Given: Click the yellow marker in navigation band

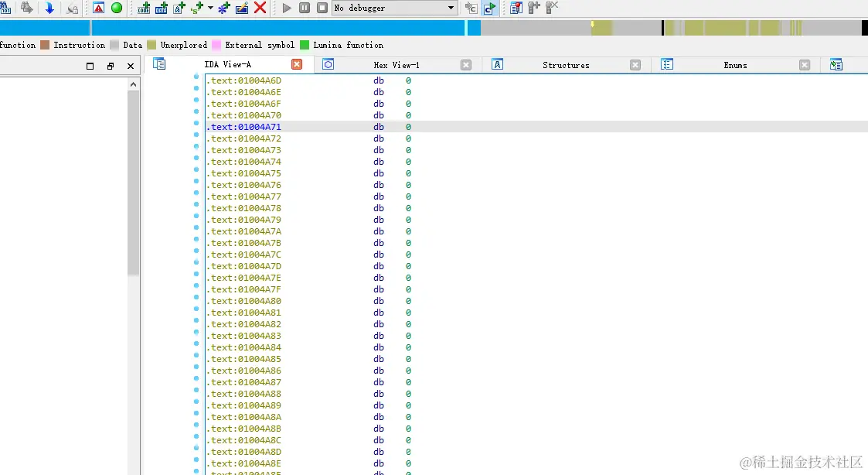Looking at the screenshot, I should [592, 25].
